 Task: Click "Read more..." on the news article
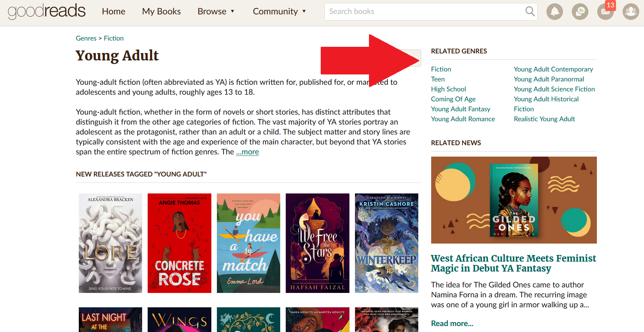(x=452, y=323)
